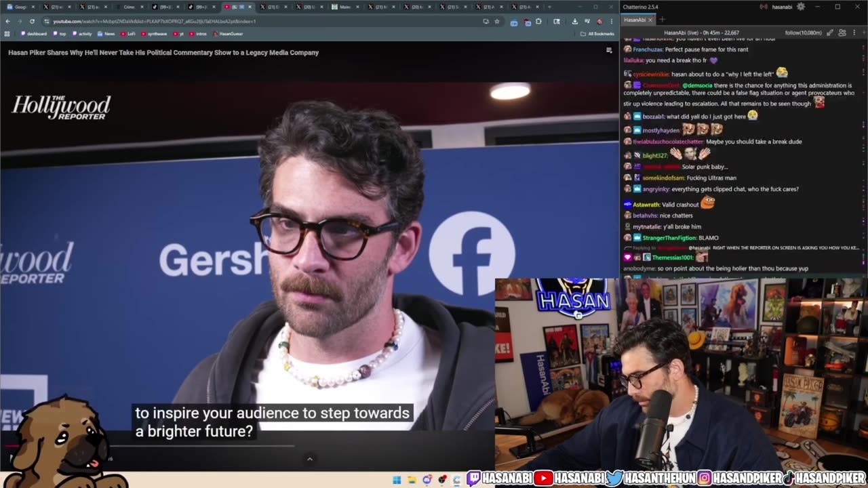Open the activity bookmark
Screen dimensions: 868x488
[x=82, y=33]
